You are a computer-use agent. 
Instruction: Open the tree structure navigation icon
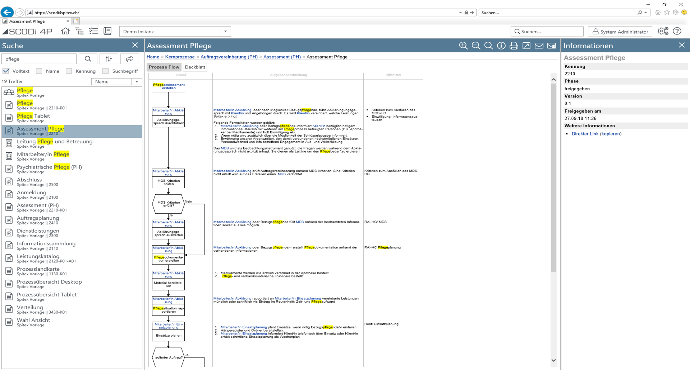tap(79, 31)
